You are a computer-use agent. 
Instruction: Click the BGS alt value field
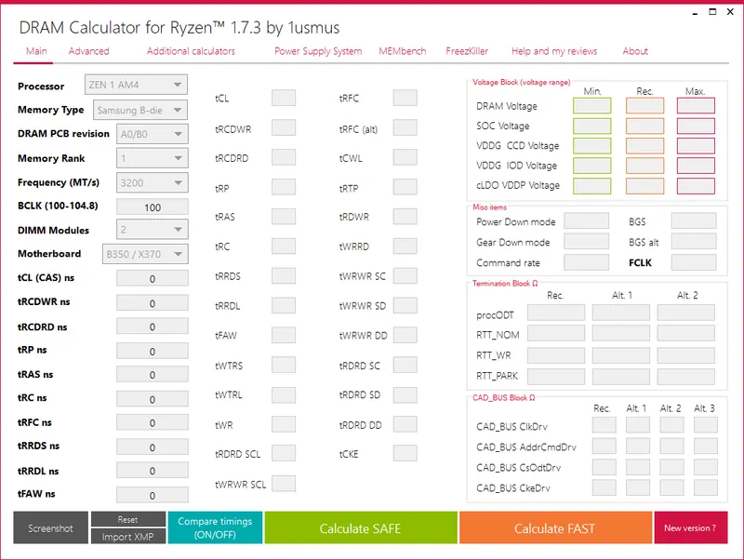click(694, 241)
